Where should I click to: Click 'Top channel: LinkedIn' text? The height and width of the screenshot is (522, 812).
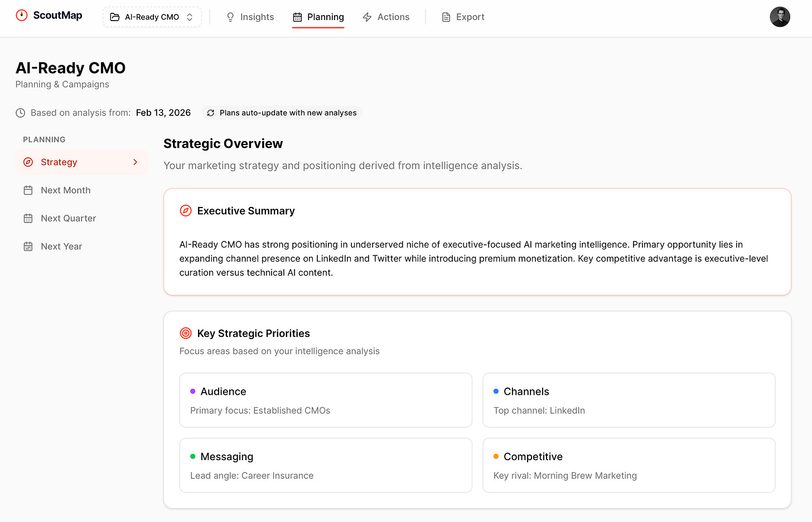coord(539,410)
